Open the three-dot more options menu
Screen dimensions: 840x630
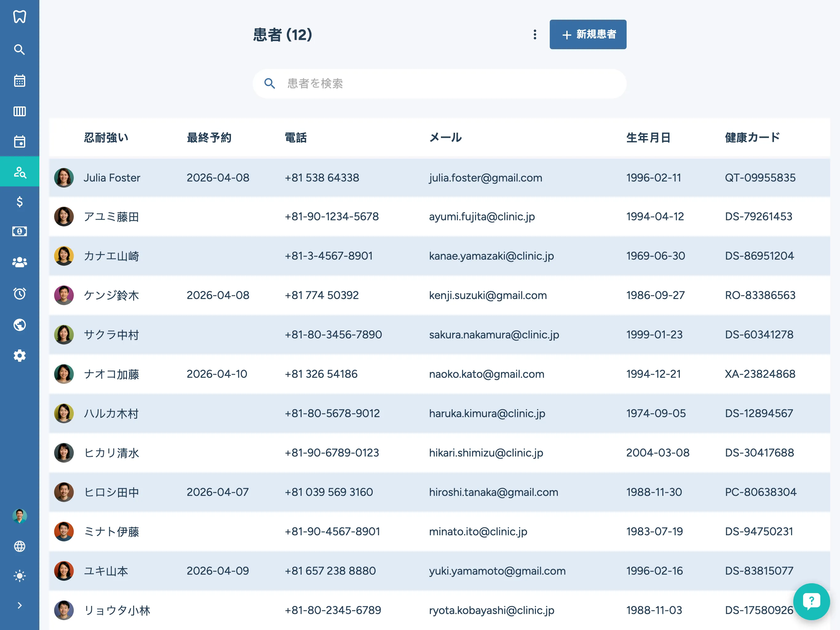point(535,34)
